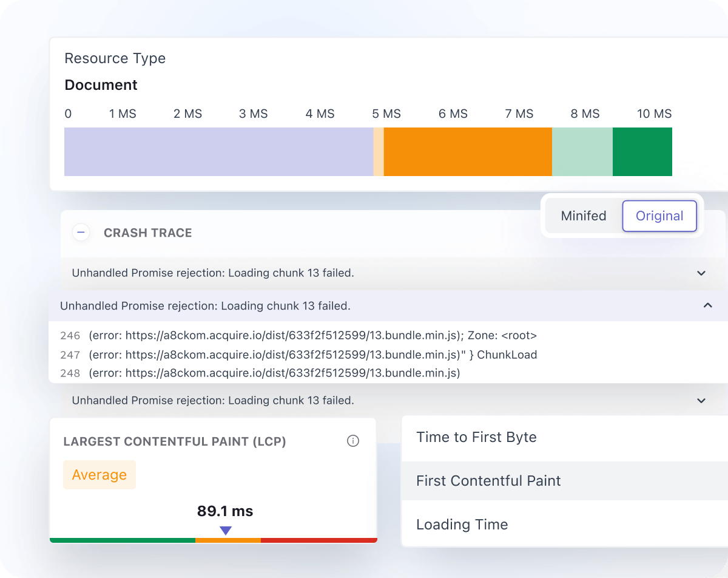Open the LCP info icon

[x=353, y=441]
